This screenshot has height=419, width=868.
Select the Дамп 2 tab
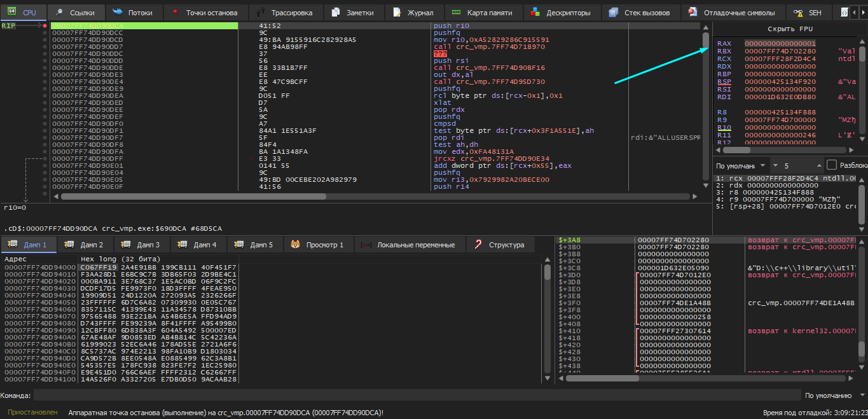pos(85,245)
